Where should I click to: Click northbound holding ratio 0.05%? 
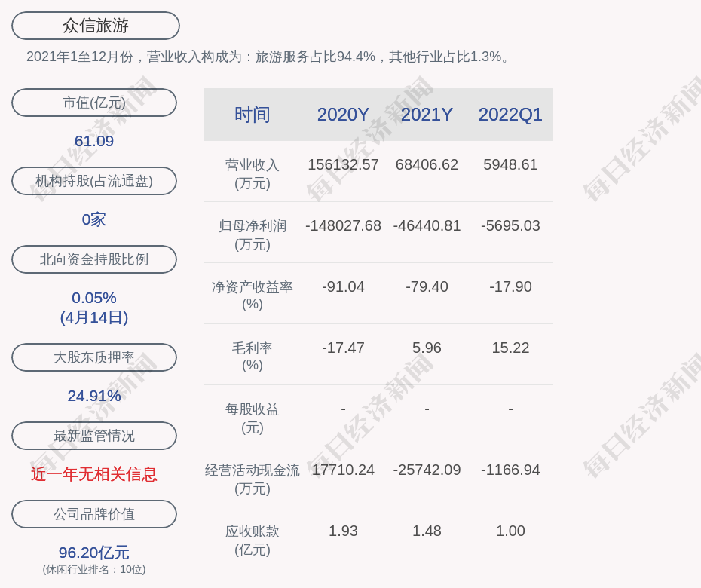(94, 298)
